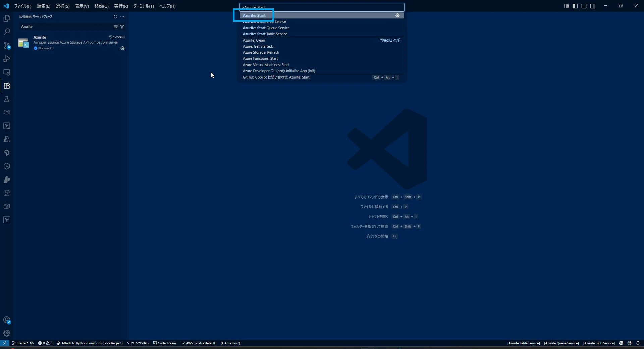Toggle the primary side bar visibility
Image resolution: width=644 pixels, height=349 pixels.
575,6
